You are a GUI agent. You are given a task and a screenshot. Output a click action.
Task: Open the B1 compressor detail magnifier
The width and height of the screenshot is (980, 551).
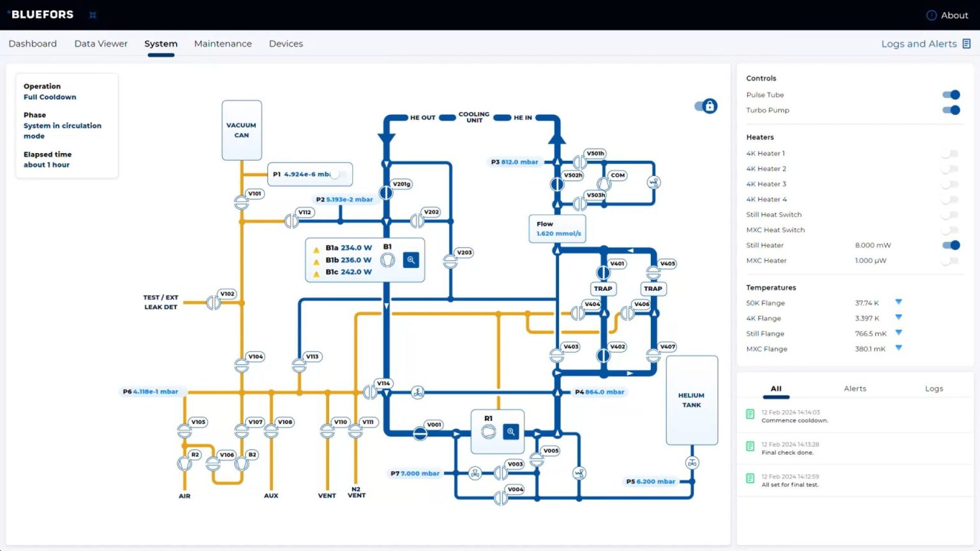click(x=411, y=260)
